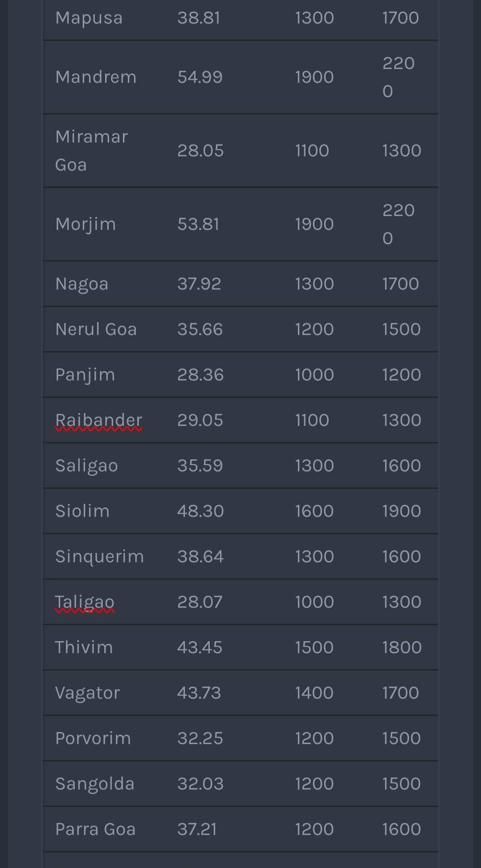Select the Sinquerim location name

[x=99, y=557]
